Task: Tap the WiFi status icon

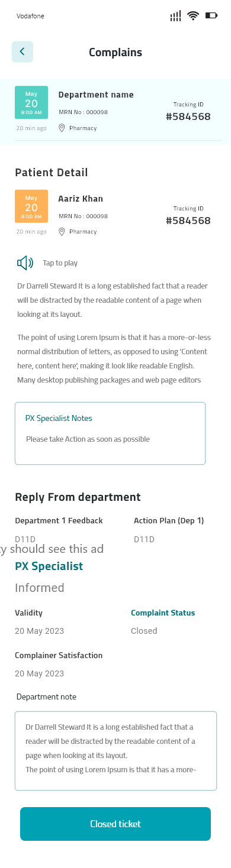Action: (193, 16)
